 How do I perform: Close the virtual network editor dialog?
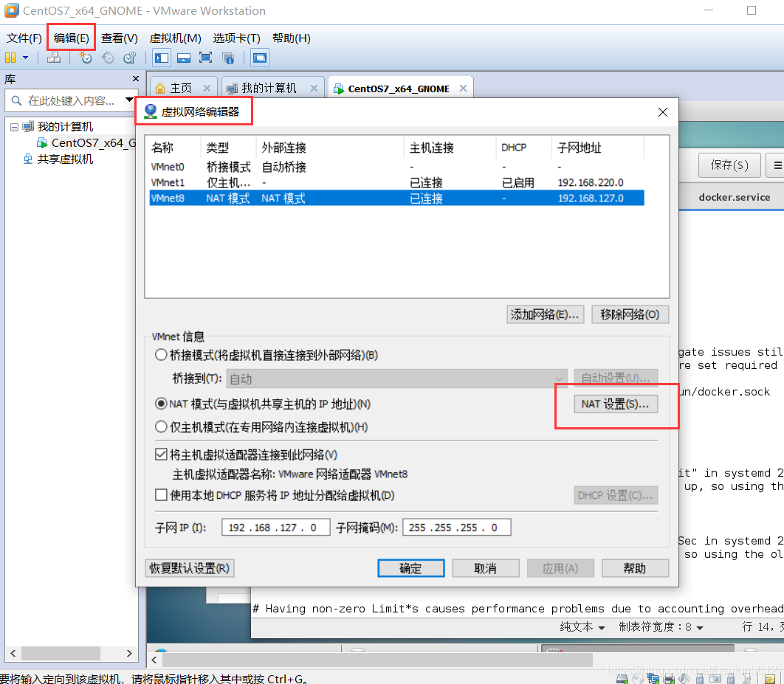click(662, 112)
